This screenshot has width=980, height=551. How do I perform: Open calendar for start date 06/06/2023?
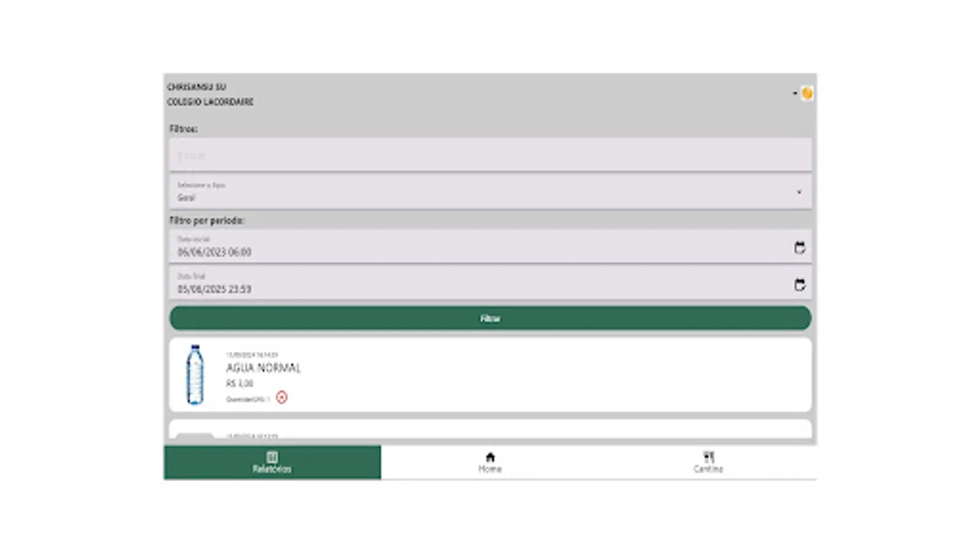pyautogui.click(x=799, y=247)
